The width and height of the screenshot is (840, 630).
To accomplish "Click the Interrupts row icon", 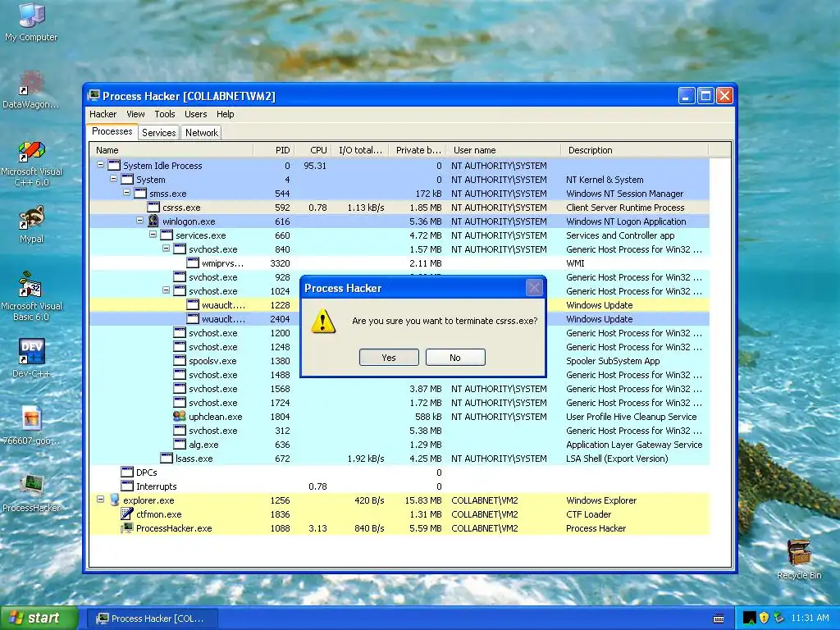I will [127, 486].
